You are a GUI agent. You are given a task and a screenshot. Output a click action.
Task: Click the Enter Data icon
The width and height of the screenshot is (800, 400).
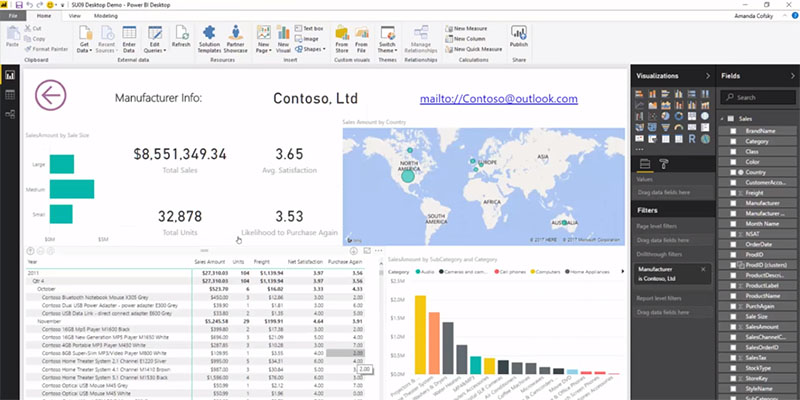pyautogui.click(x=129, y=38)
